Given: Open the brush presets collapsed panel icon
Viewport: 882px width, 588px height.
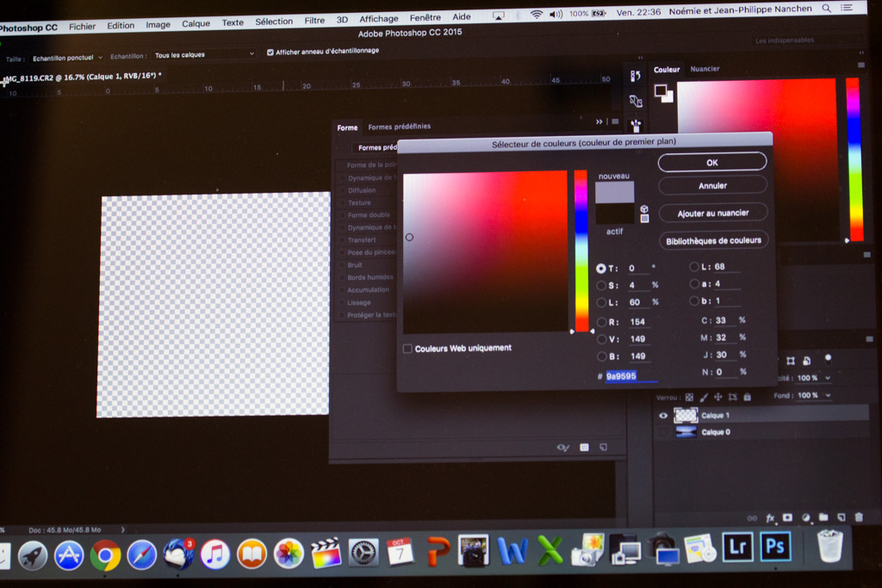Looking at the screenshot, I should tap(636, 126).
